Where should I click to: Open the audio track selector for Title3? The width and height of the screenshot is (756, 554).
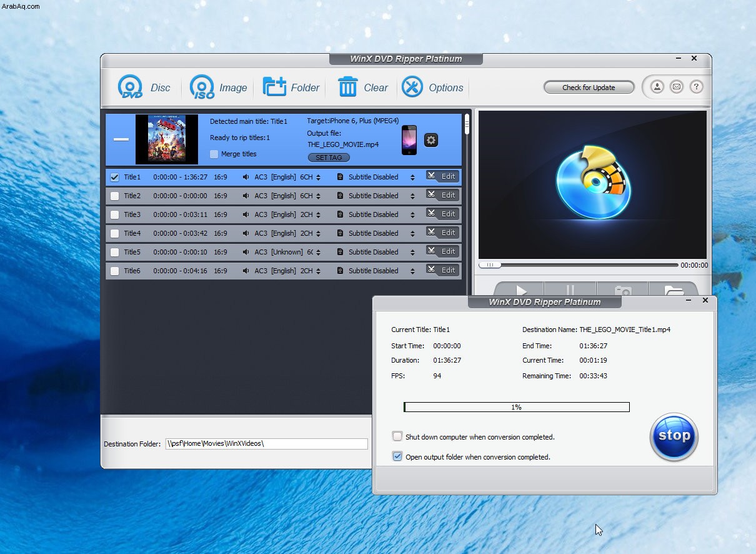point(319,215)
